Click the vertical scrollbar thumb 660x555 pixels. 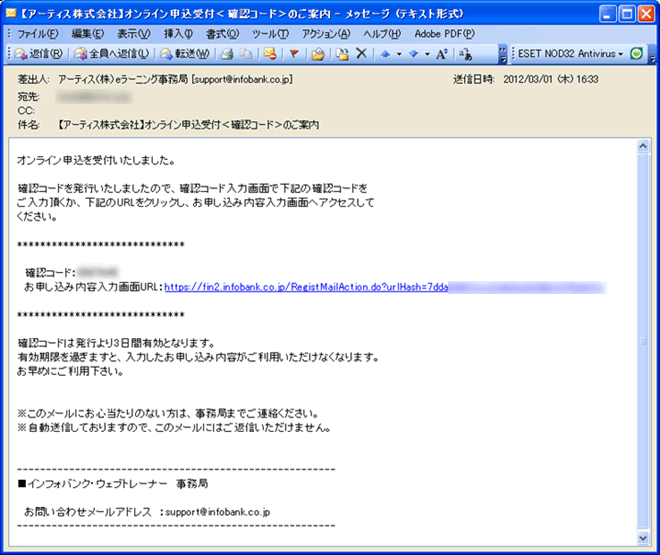pos(643,340)
